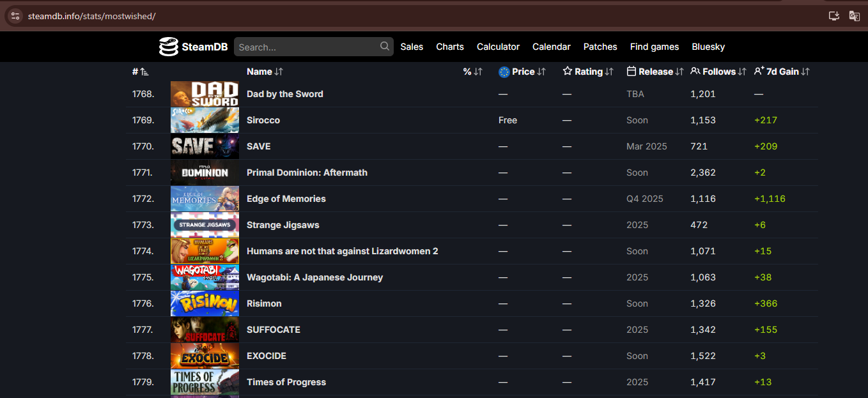The width and height of the screenshot is (868, 398).
Task: Open the Sirocco game link
Action: [x=263, y=120]
